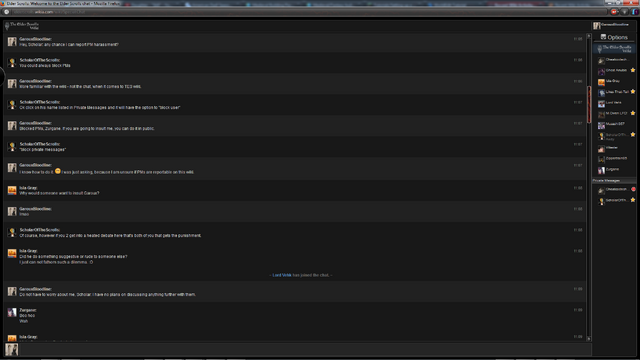Click the red extension icon in the Firefox toolbar

(x=614, y=12)
